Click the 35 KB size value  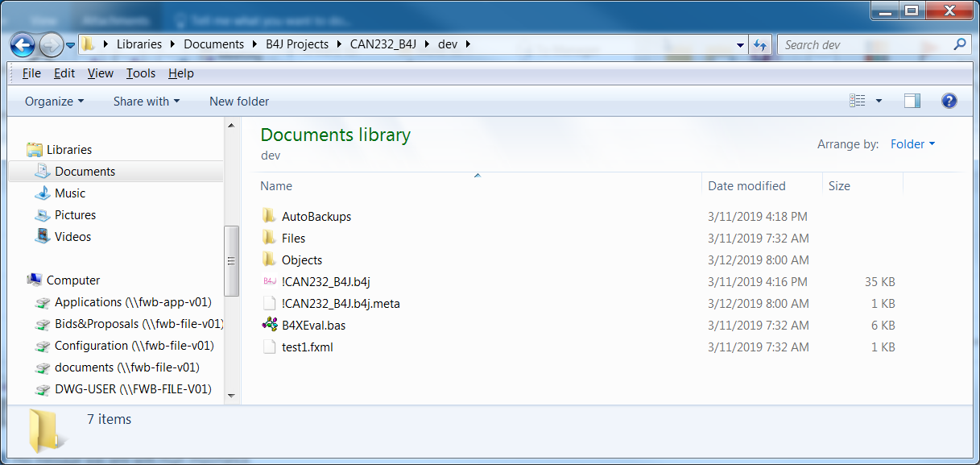tap(879, 282)
